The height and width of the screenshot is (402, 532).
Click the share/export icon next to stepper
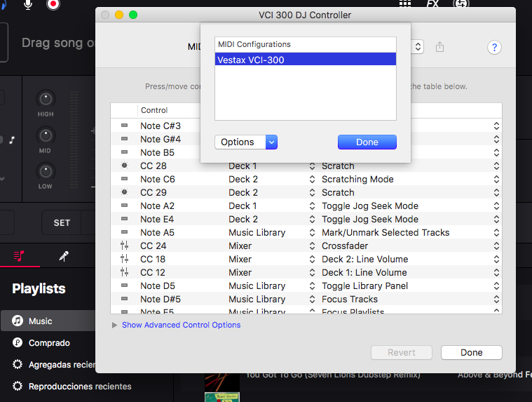[x=439, y=46]
